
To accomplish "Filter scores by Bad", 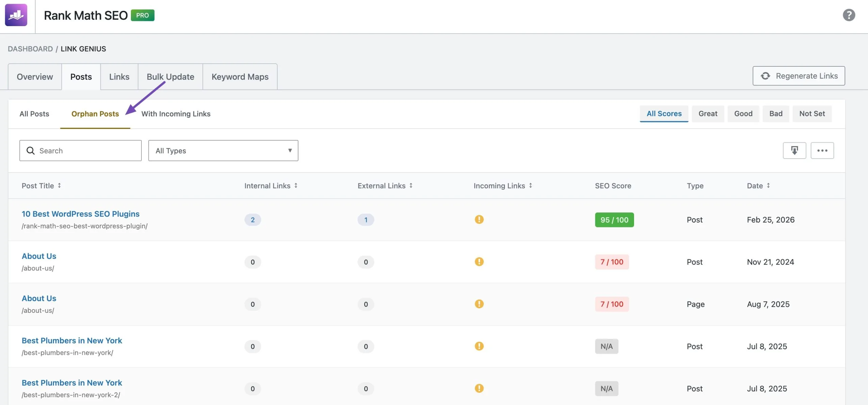I will [775, 114].
